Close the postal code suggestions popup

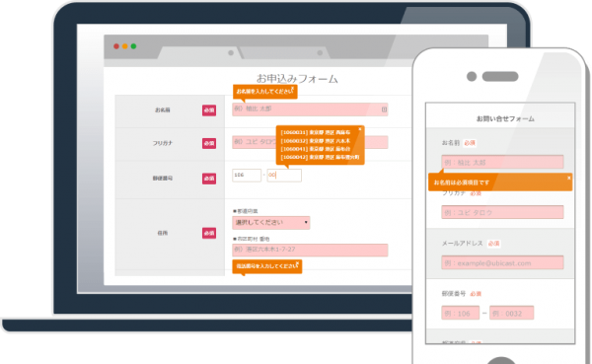360,129
